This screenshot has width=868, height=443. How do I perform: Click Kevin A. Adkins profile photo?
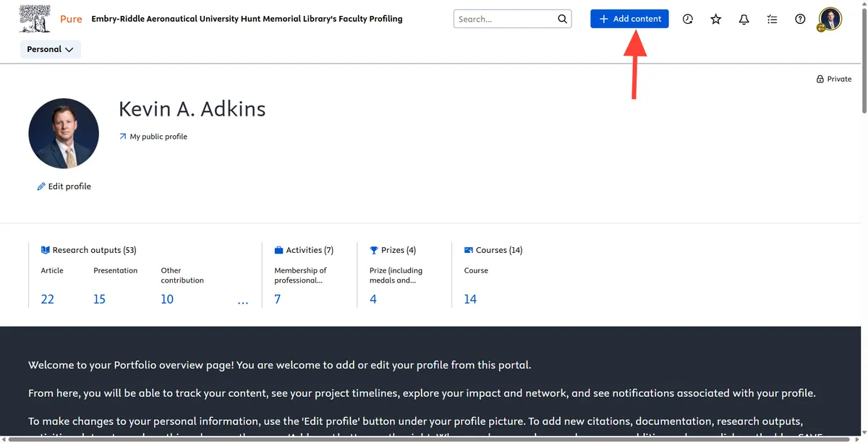click(x=64, y=134)
